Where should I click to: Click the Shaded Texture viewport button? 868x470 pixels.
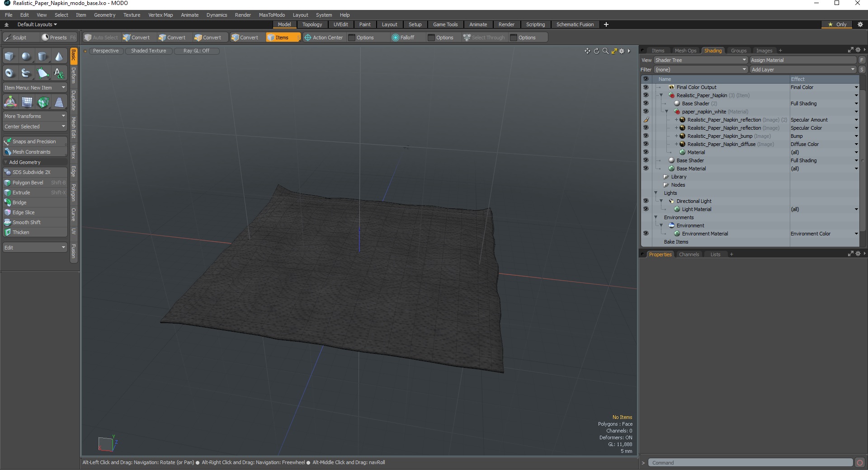[x=149, y=51]
